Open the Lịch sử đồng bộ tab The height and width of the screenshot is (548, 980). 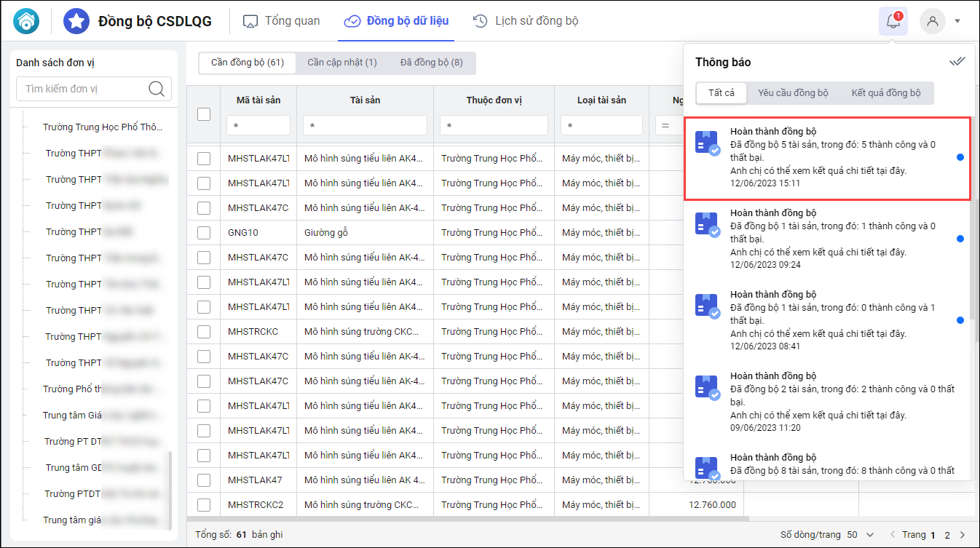click(526, 21)
